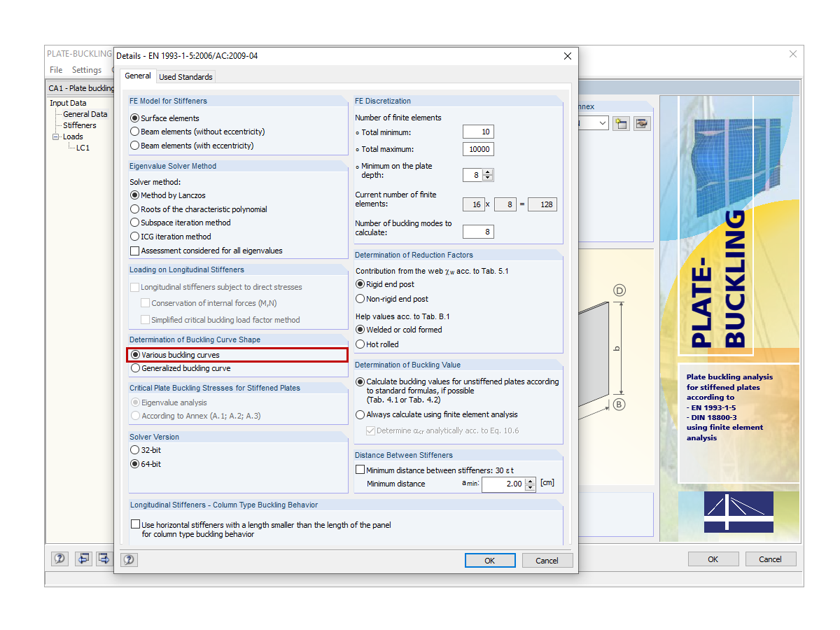Check "Minimum distance between stiffeners: 30 εt"
The width and height of the screenshot is (840, 630).
[360, 469]
